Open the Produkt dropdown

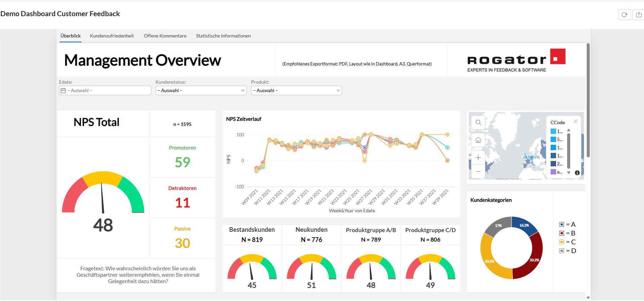pos(297,90)
